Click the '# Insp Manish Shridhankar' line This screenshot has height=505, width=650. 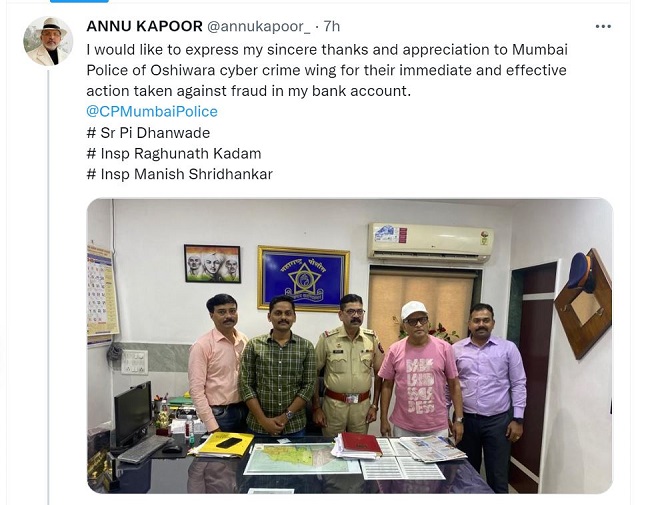(x=179, y=174)
